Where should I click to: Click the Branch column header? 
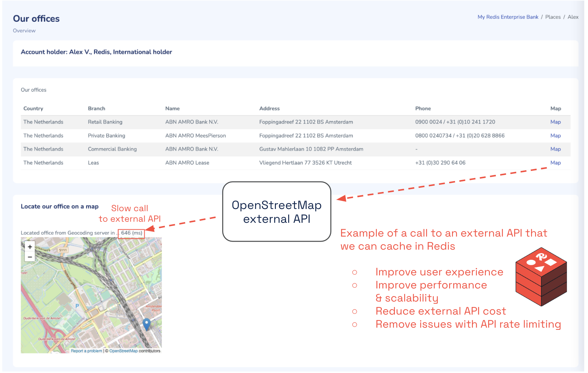click(x=96, y=108)
